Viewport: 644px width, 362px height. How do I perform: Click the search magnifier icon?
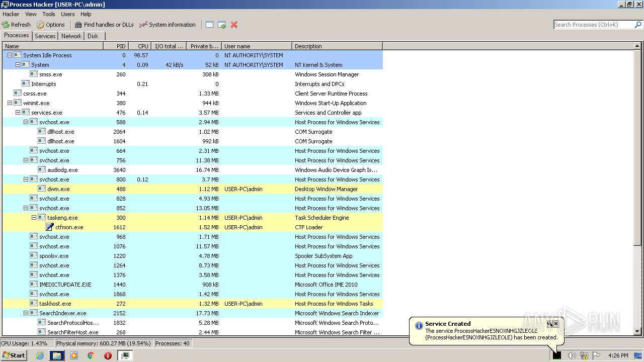pos(638,25)
